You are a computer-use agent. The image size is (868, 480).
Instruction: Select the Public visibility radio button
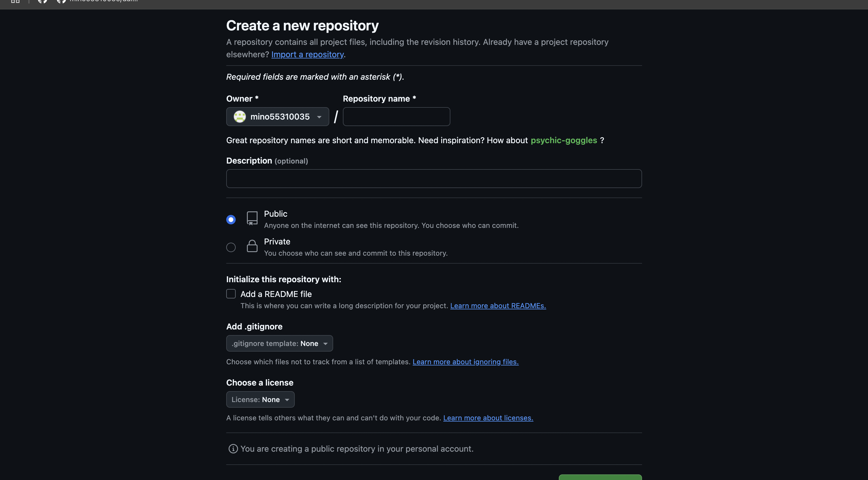[x=231, y=219]
